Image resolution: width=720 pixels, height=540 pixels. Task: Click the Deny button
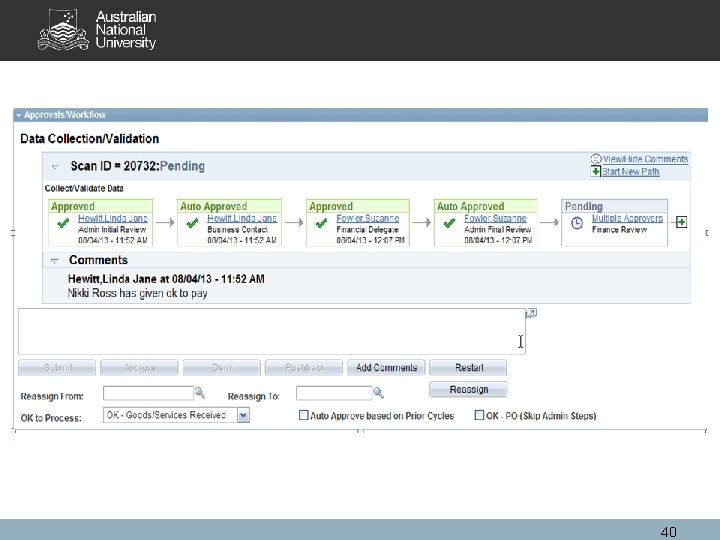222,368
